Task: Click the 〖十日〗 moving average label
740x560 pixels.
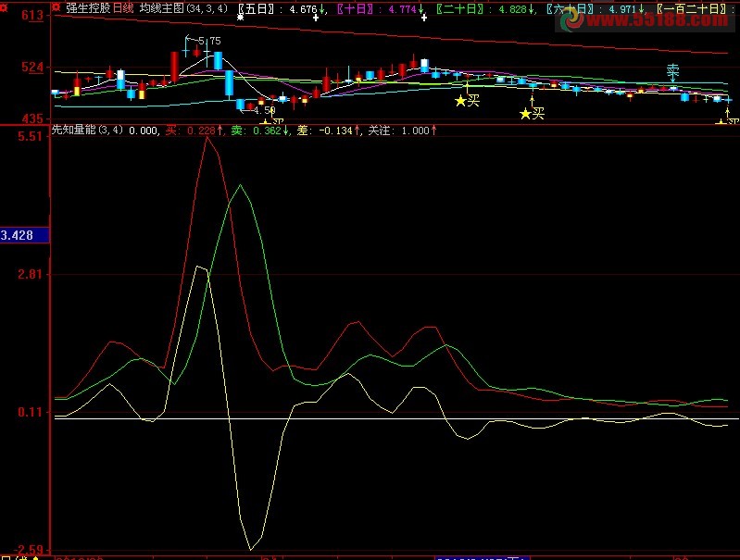Action: [355, 9]
